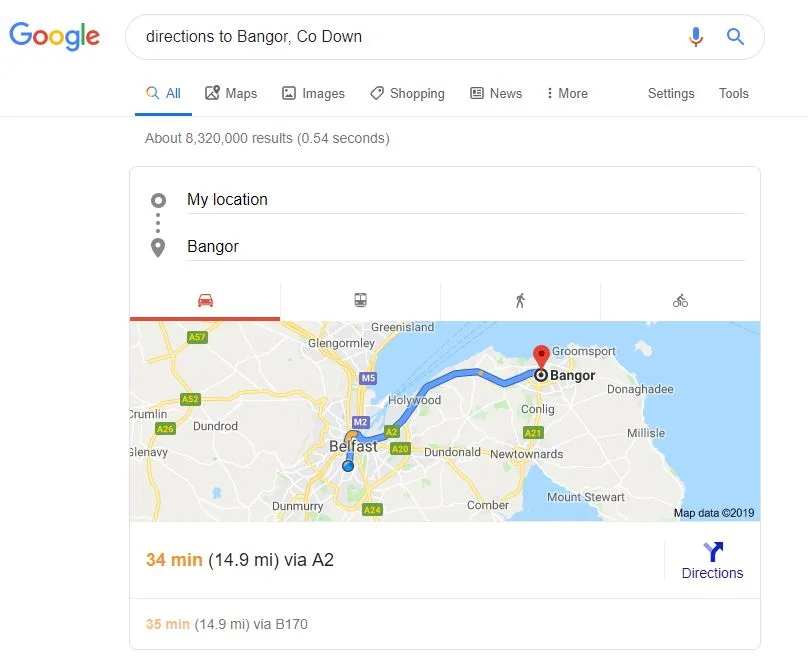Edit the My location field
808x667 pixels.
coord(300,199)
